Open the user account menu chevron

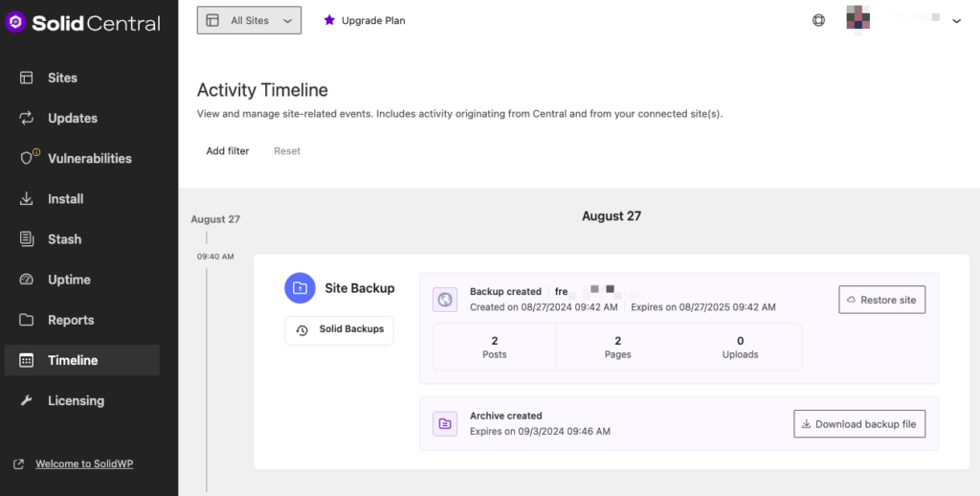point(955,21)
